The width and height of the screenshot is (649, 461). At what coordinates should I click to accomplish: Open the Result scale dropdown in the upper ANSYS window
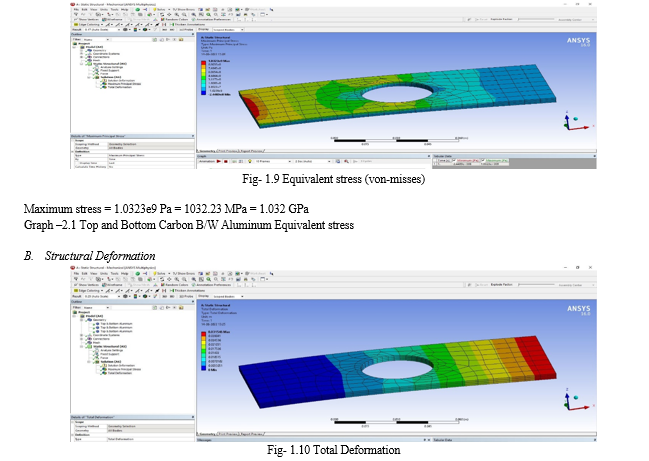102,29
